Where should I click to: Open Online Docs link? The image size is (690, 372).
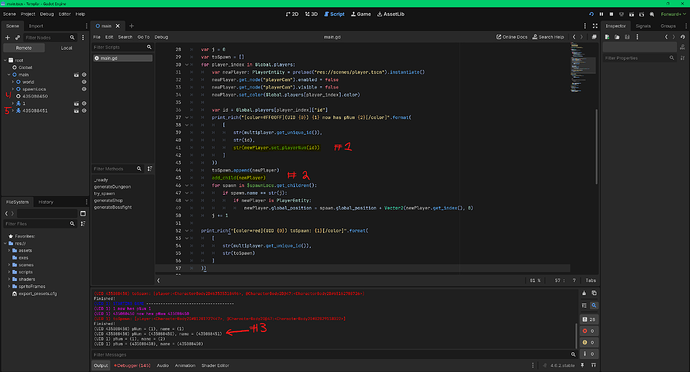point(512,37)
